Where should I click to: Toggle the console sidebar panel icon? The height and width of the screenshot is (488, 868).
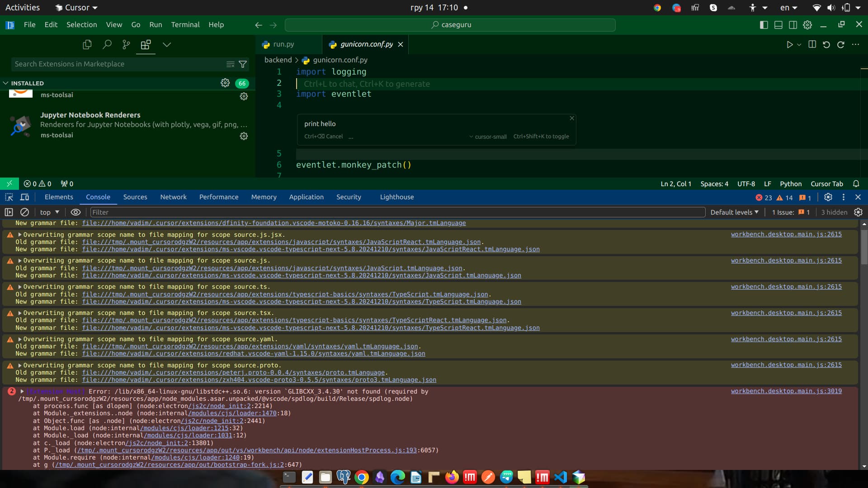click(x=9, y=212)
